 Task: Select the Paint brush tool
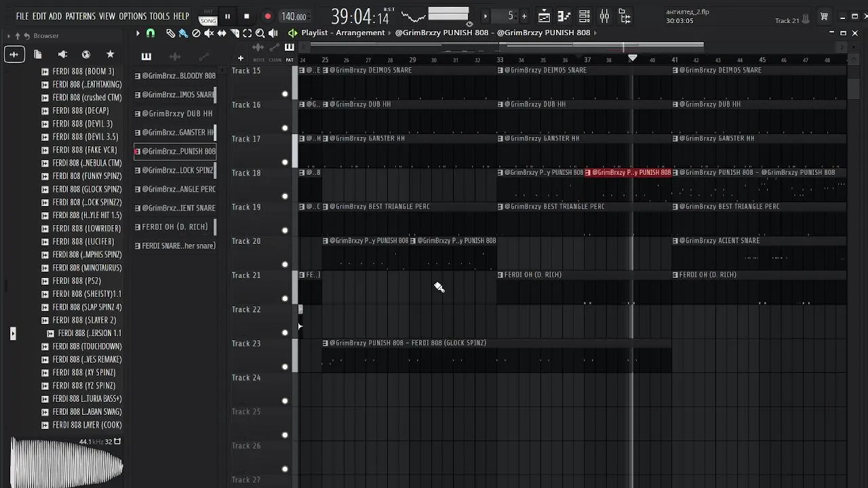pyautogui.click(x=183, y=33)
